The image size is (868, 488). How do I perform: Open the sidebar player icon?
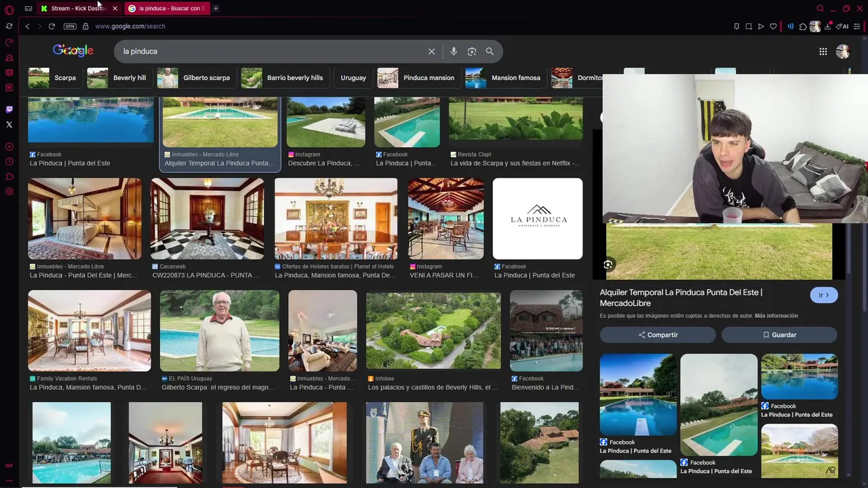pyautogui.click(x=9, y=146)
